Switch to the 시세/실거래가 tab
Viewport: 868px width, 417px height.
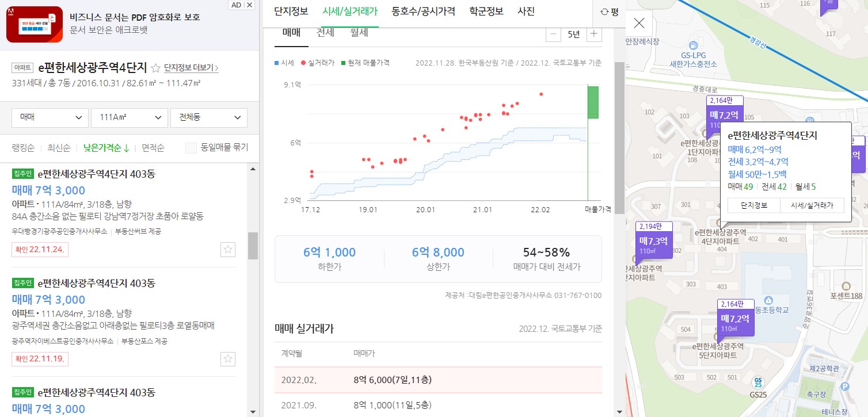tap(350, 11)
